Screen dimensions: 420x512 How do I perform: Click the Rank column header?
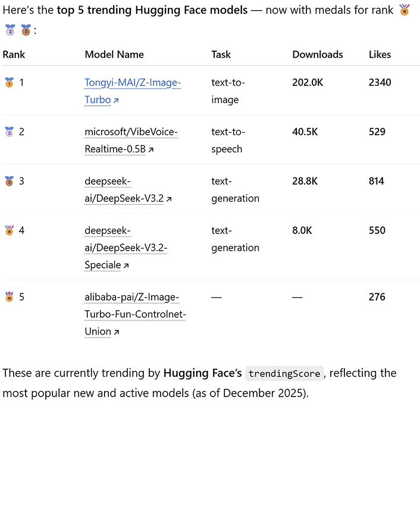click(x=14, y=54)
